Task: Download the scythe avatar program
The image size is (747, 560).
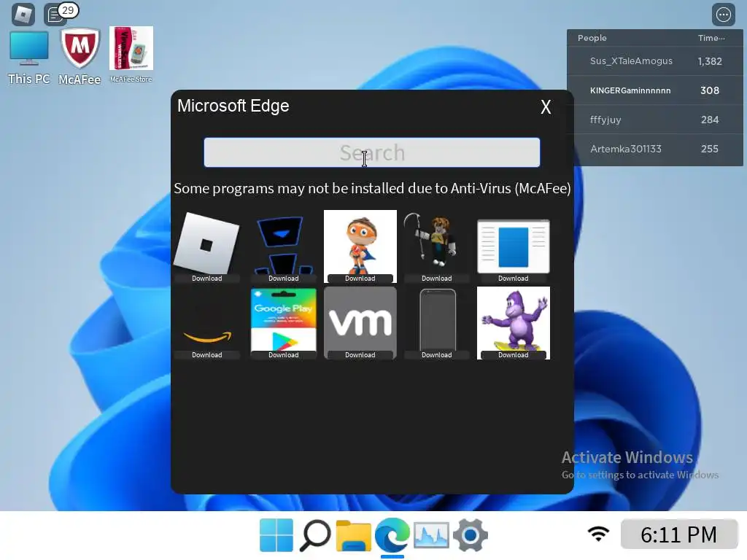Action: (436, 279)
